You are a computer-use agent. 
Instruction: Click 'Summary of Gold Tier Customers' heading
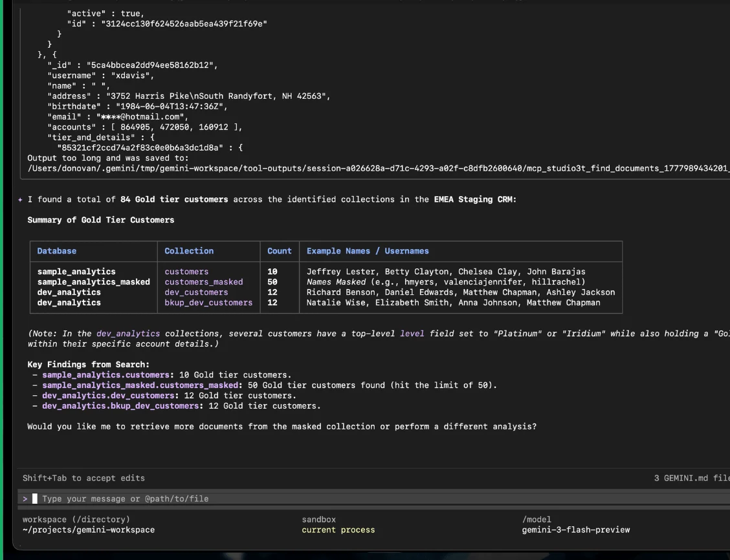101,220
